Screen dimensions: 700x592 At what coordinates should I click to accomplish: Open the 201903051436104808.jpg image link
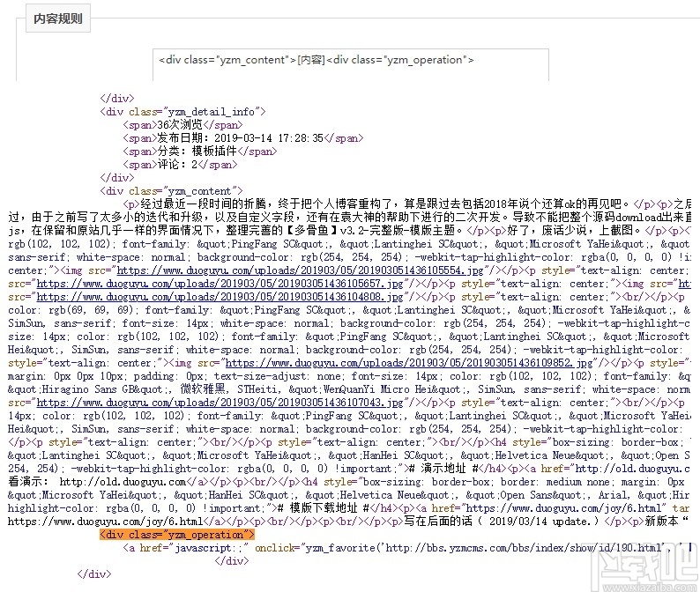pos(220,297)
